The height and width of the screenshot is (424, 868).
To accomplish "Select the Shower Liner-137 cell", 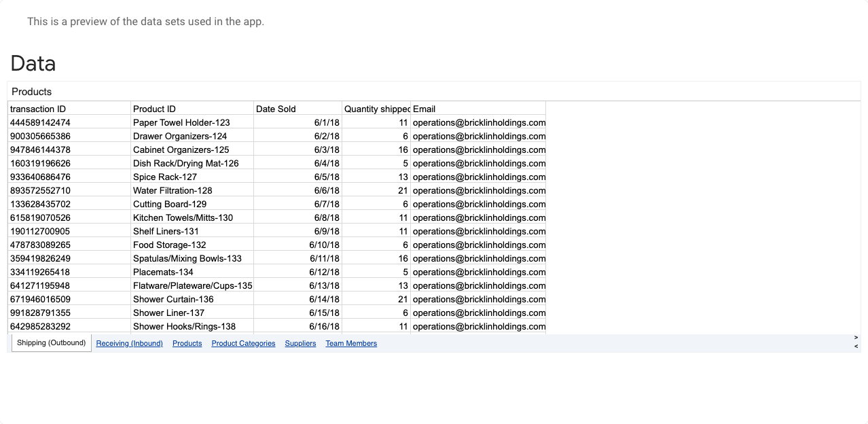I will tap(192, 313).
